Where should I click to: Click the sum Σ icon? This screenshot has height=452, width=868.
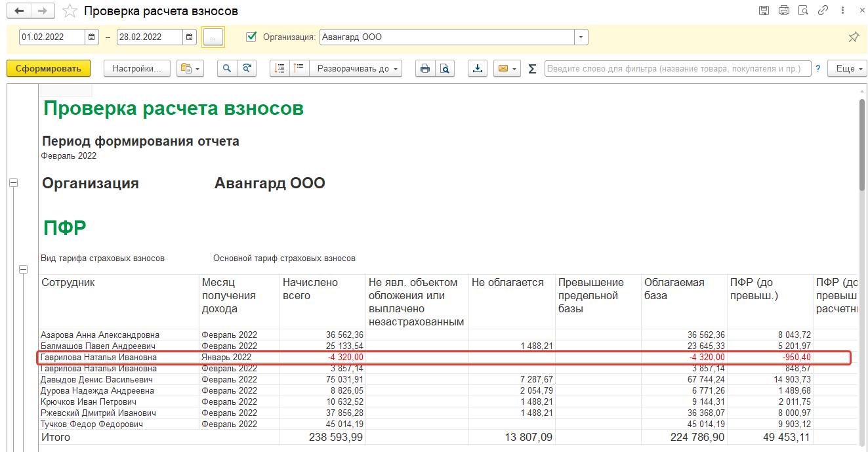(x=532, y=68)
